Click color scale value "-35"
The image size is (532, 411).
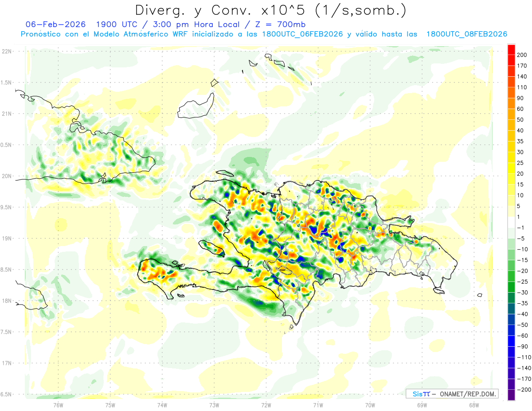point(523,303)
